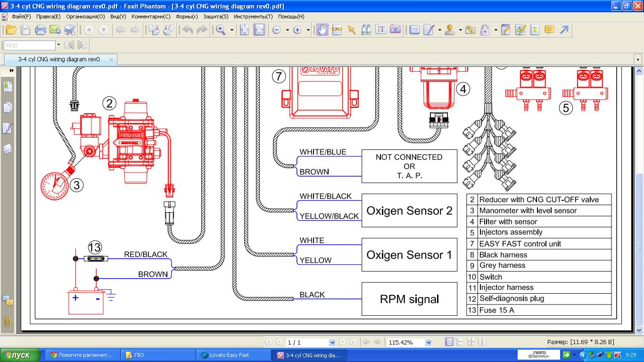Select the Hand tool
Image resolution: width=644 pixels, height=362 pixels.
[322, 30]
